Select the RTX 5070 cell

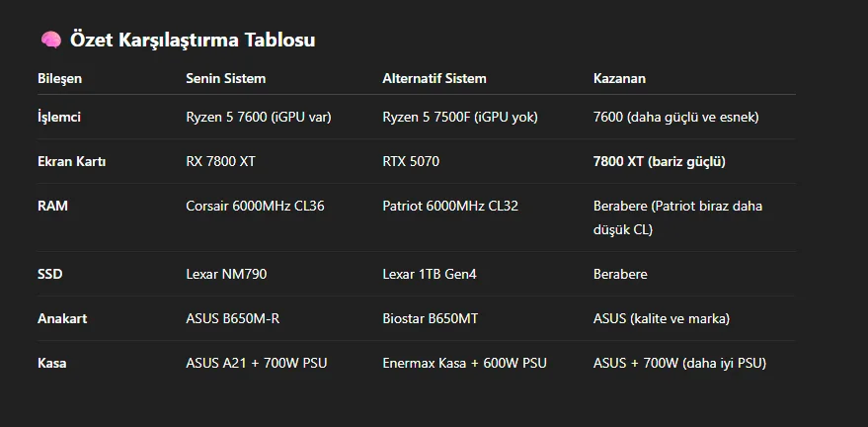point(411,161)
